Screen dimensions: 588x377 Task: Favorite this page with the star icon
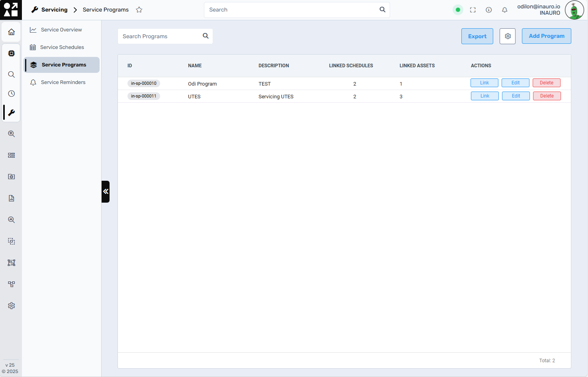tap(139, 10)
